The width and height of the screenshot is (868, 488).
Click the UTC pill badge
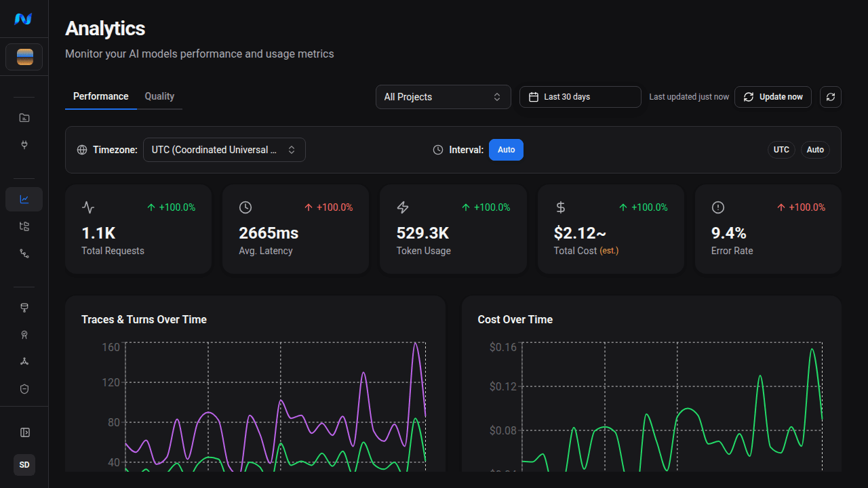pos(782,150)
